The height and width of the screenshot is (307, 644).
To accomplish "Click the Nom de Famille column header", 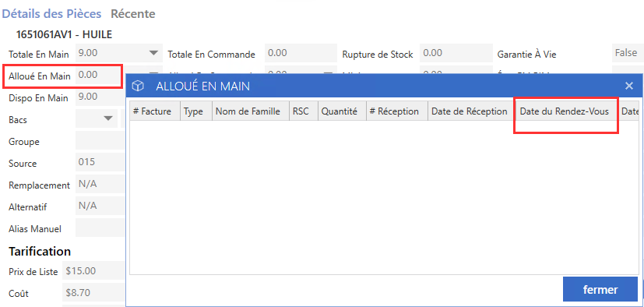I will (251, 111).
